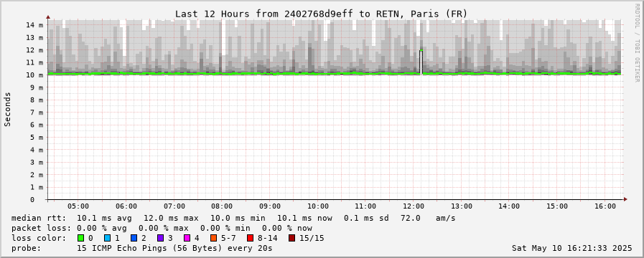644x258 pixels.
Task: Click the red 8-14 loss swatch
Action: pos(250,238)
